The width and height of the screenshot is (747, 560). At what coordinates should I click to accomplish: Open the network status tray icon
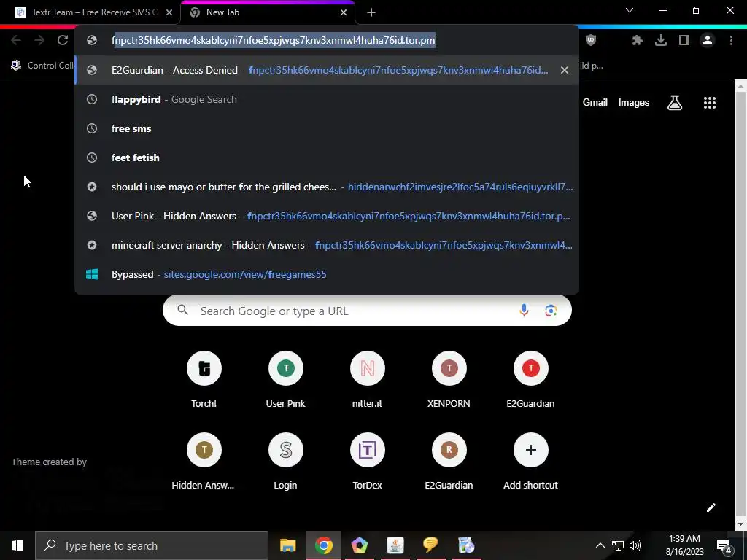(618, 545)
